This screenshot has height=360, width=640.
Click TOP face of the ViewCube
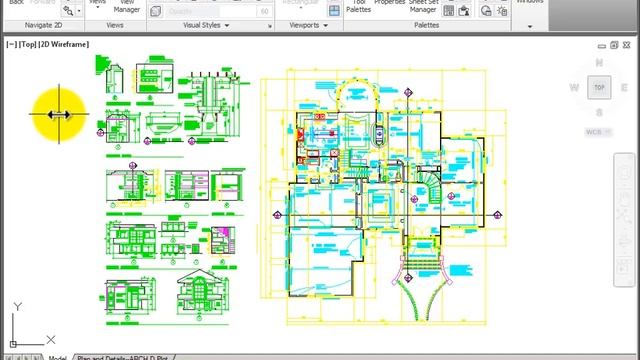(x=599, y=87)
